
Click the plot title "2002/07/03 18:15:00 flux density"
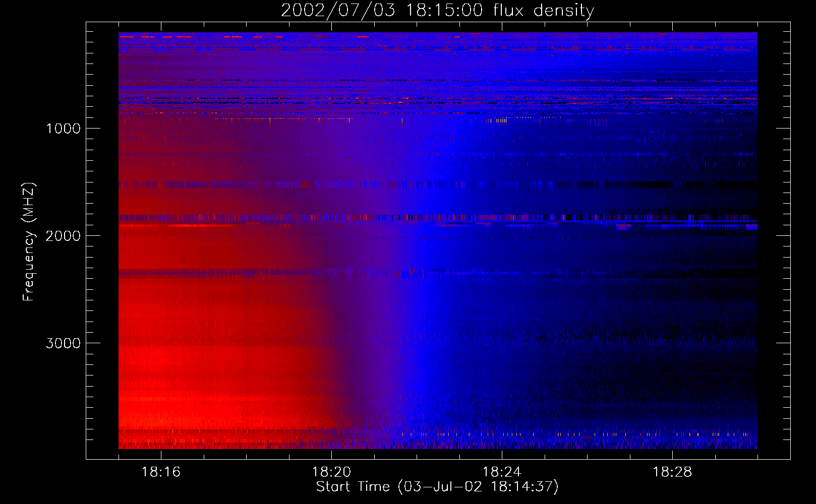coord(437,11)
